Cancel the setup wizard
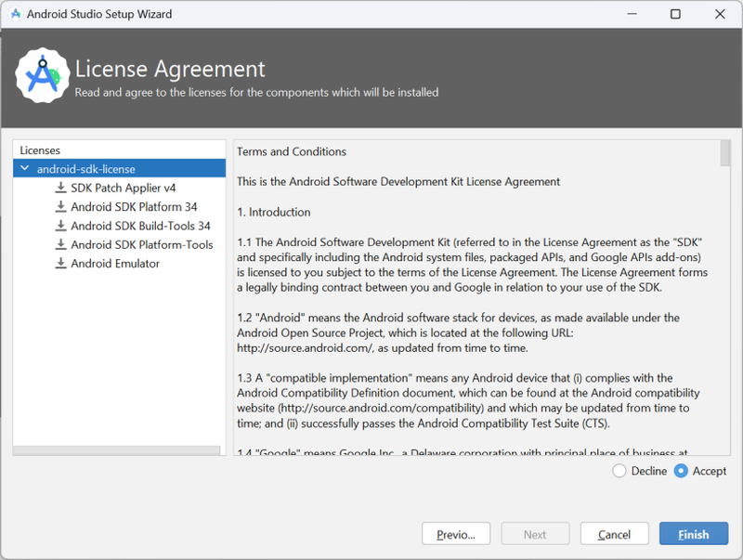The height and width of the screenshot is (560, 743). 614,534
